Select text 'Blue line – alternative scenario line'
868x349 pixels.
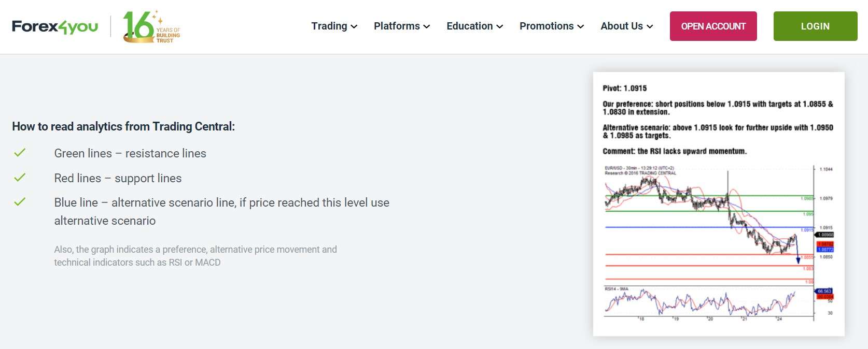[145, 202]
